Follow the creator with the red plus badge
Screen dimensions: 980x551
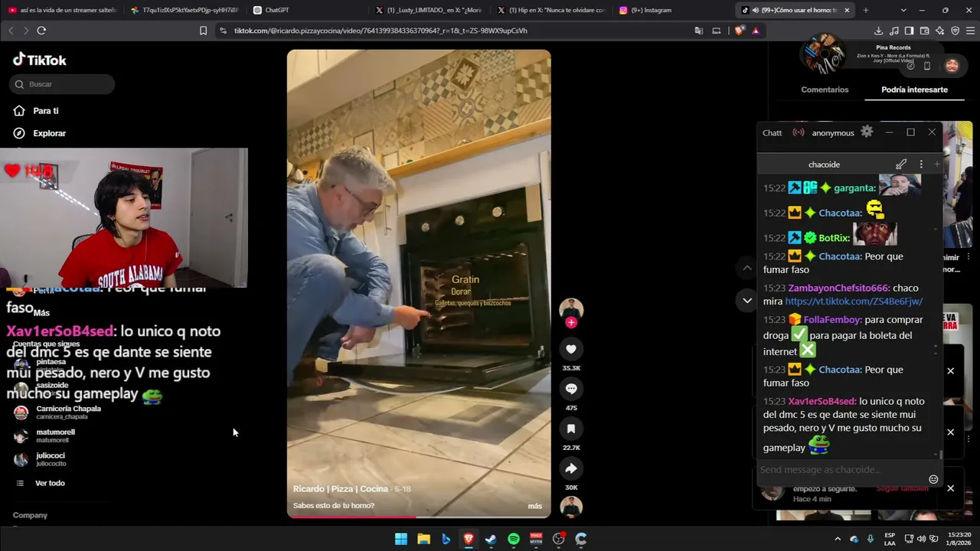tap(571, 323)
